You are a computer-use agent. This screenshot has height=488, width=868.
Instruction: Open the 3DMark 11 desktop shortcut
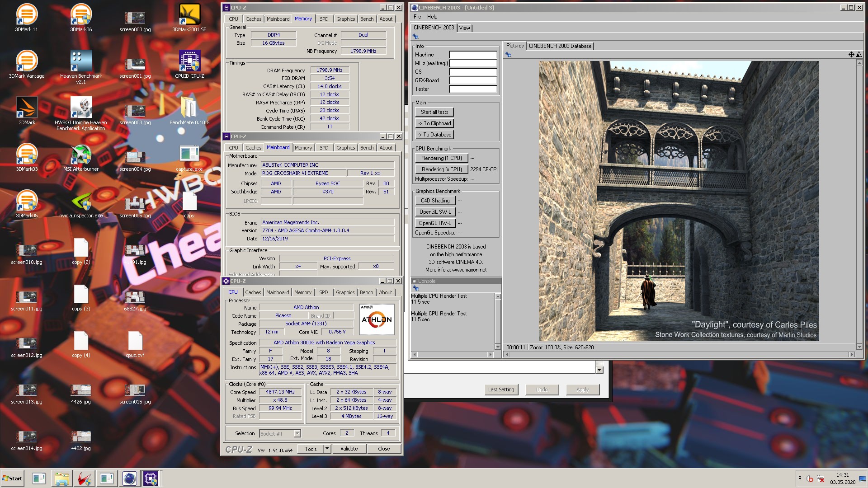click(x=26, y=18)
